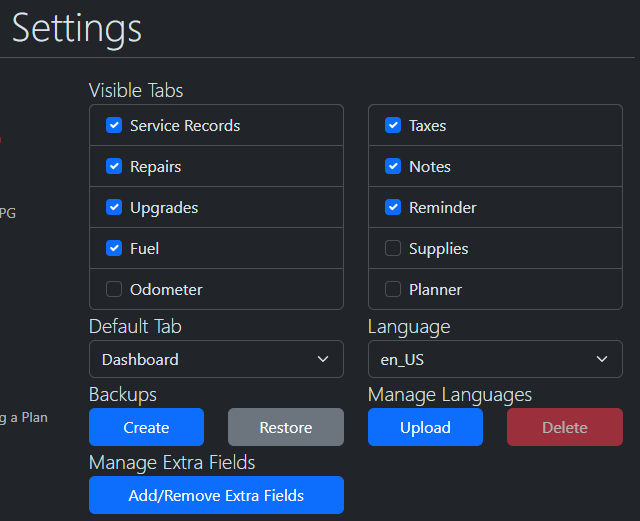Uncheck the Fuel visible tab
Image resolution: width=640 pixels, height=521 pixels.
[x=114, y=249]
